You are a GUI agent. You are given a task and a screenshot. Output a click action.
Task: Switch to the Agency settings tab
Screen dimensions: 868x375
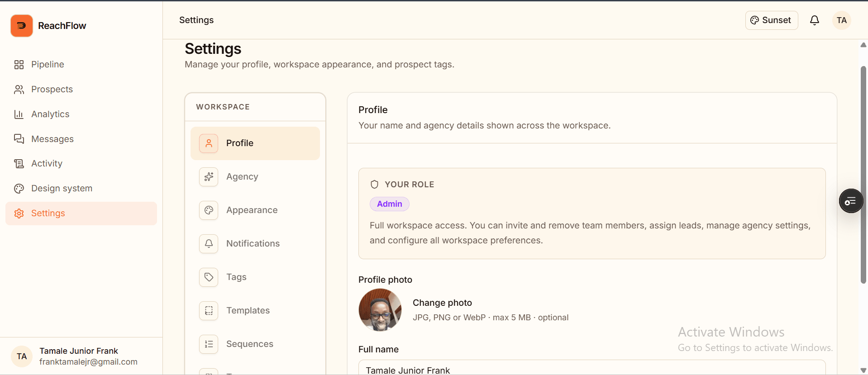pyautogui.click(x=255, y=177)
